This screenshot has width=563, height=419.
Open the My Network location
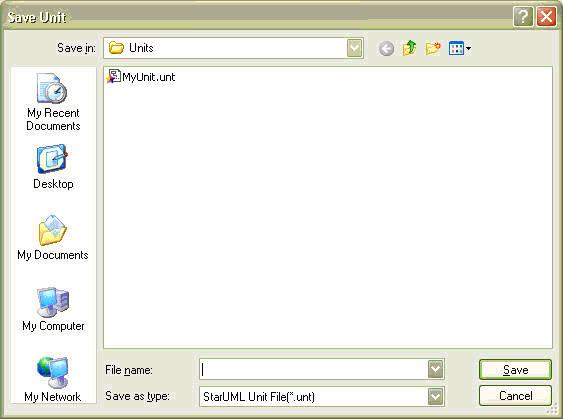tap(53, 379)
